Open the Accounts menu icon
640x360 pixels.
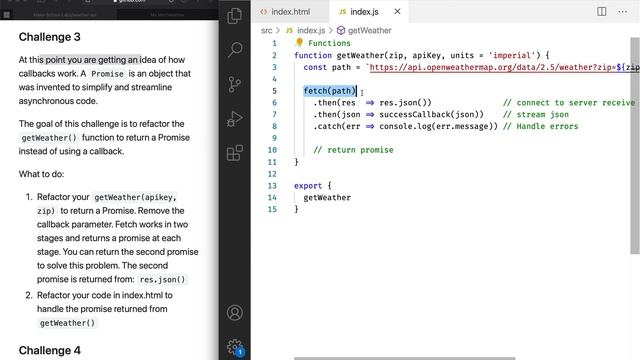[235, 313]
